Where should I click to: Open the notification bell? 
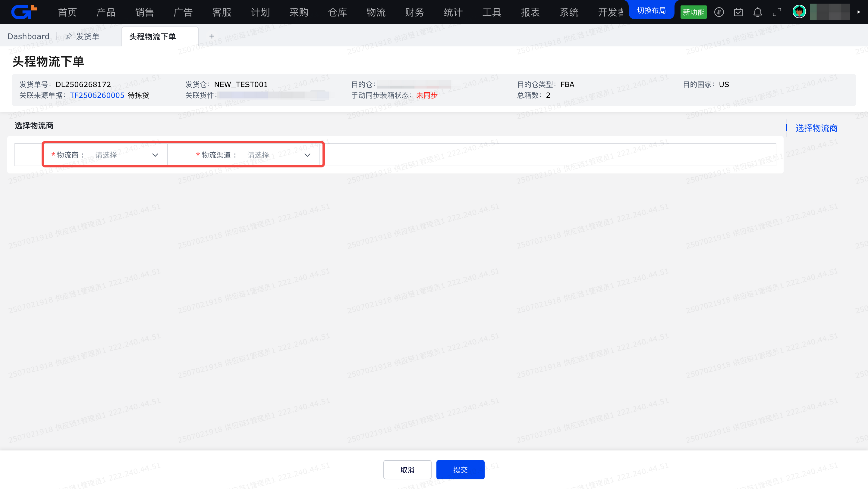(x=757, y=12)
